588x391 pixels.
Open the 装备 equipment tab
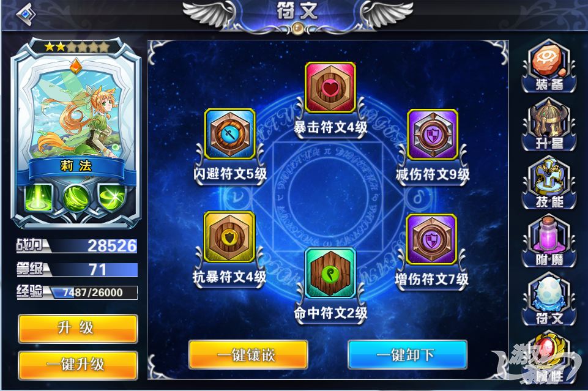coord(549,66)
